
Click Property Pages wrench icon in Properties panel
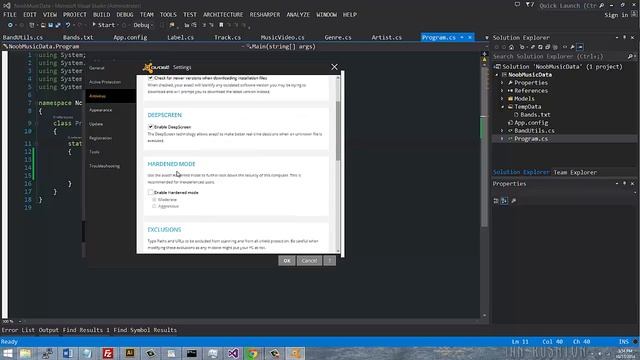click(513, 200)
